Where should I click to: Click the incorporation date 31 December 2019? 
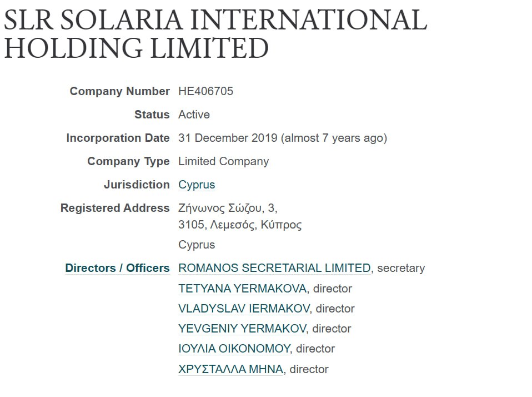(x=228, y=138)
